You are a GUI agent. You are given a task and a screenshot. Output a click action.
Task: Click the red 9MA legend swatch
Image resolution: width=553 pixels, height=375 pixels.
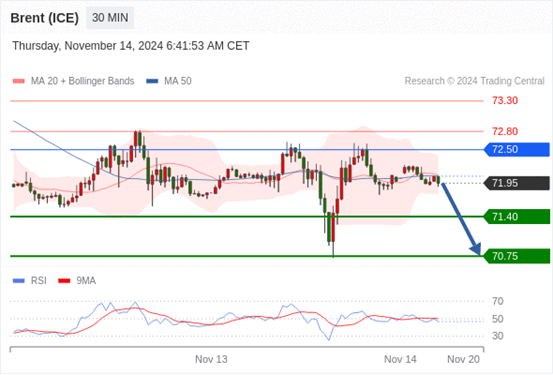coord(64,281)
